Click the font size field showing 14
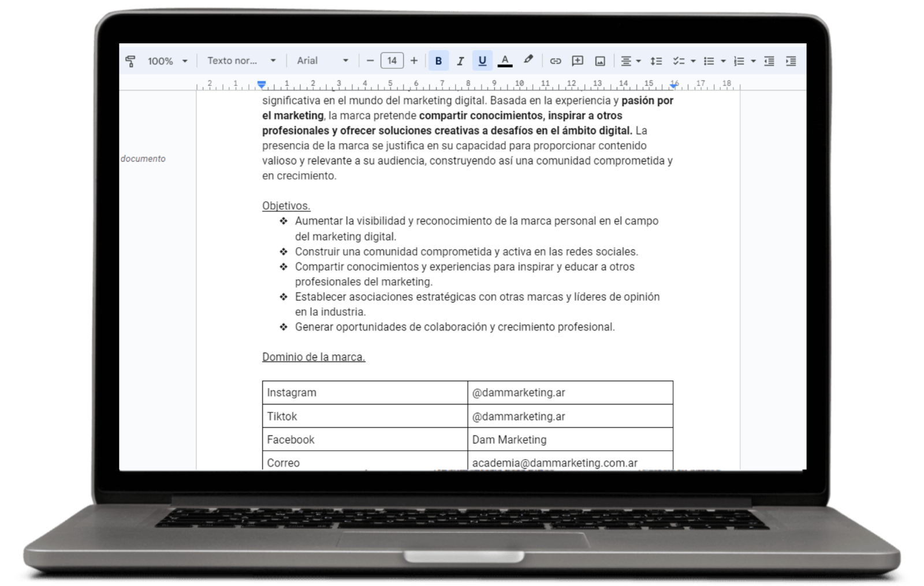Screen dimensions: 924x586 [x=392, y=61]
